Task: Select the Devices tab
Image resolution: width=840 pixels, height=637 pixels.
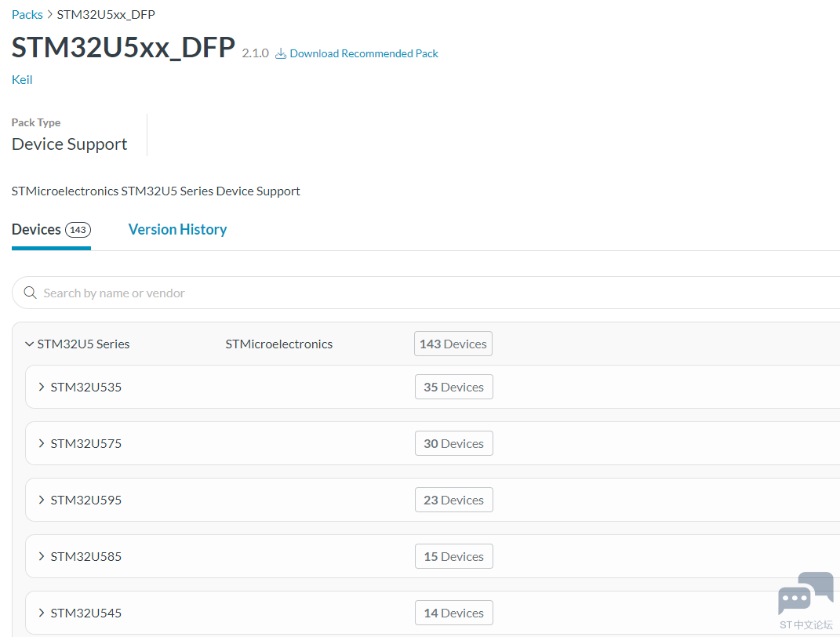Action: [51, 229]
